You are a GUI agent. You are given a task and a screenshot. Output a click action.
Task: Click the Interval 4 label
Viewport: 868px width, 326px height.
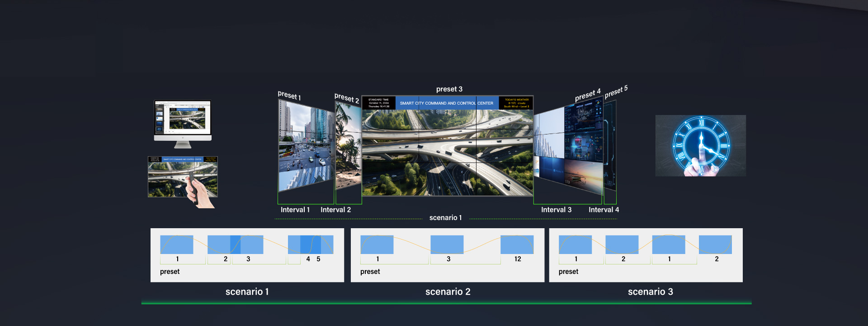click(604, 210)
